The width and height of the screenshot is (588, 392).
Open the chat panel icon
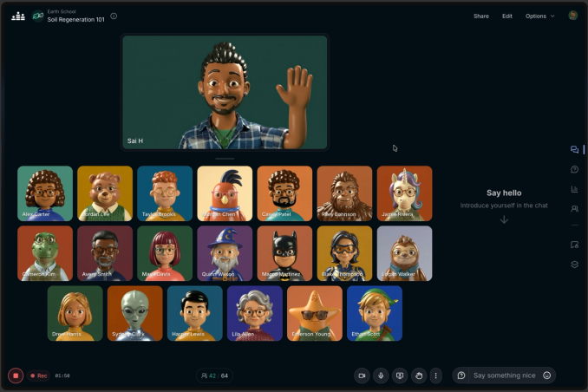[x=574, y=150]
